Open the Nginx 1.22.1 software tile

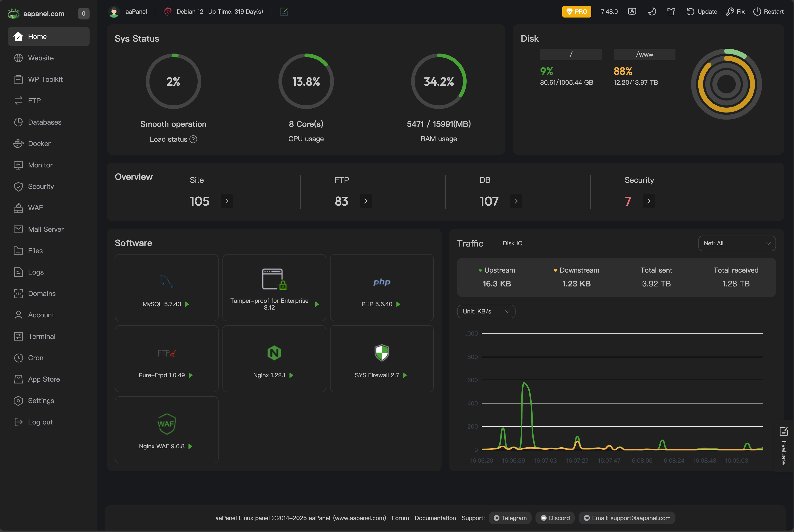click(274, 359)
